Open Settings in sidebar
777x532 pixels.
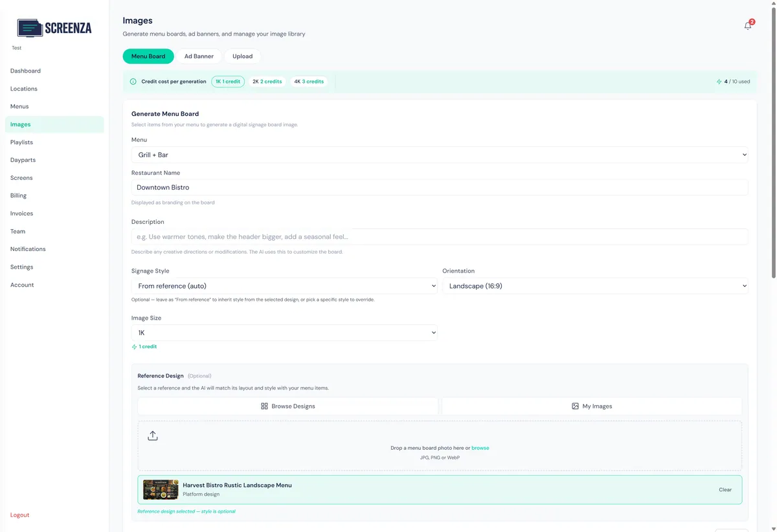pos(54,267)
